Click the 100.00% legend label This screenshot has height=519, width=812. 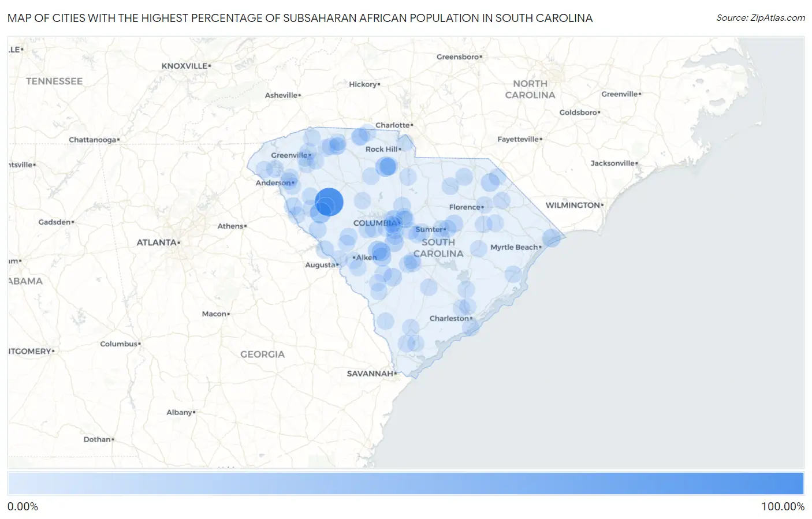pyautogui.click(x=783, y=507)
